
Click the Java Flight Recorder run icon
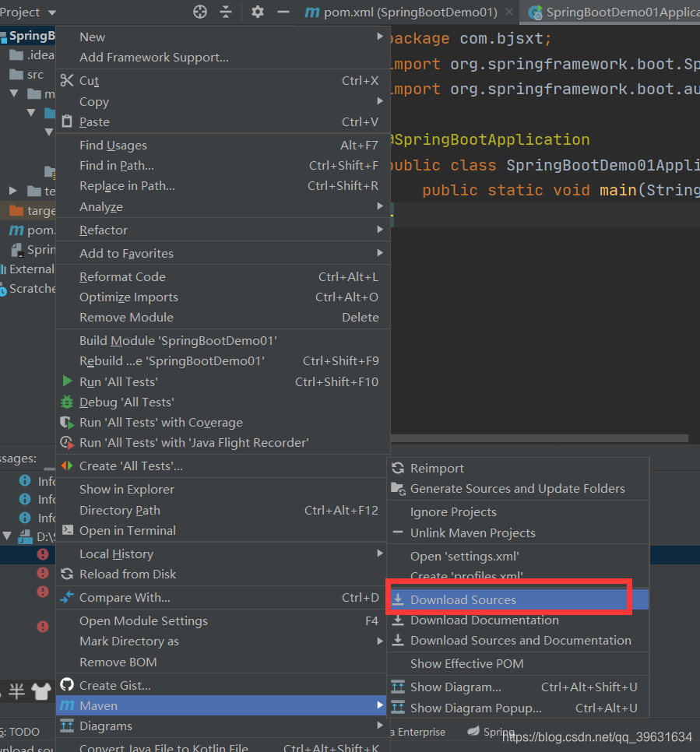67,443
